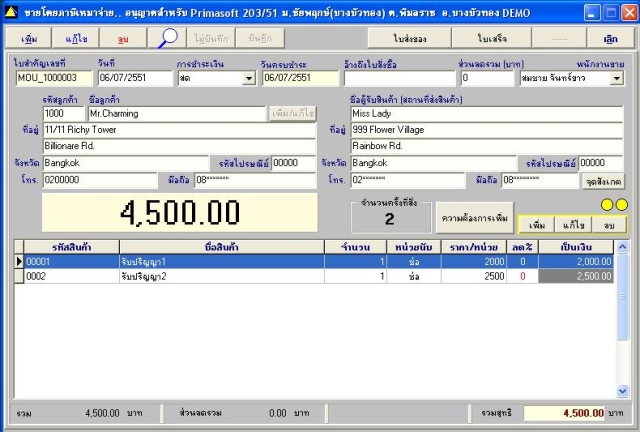Select the row with product code 00001

314,261
